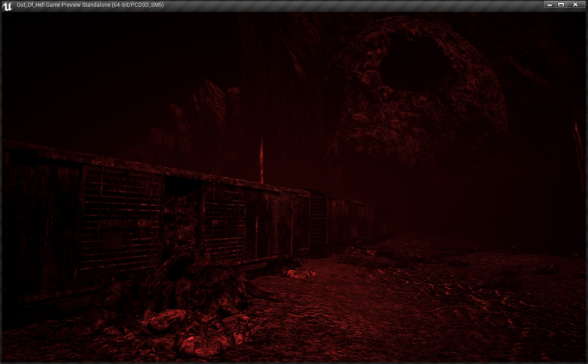Image resolution: width=588 pixels, height=364 pixels.
Task: Maximize the Out_Of_Hell preview window
Action: click(x=562, y=5)
